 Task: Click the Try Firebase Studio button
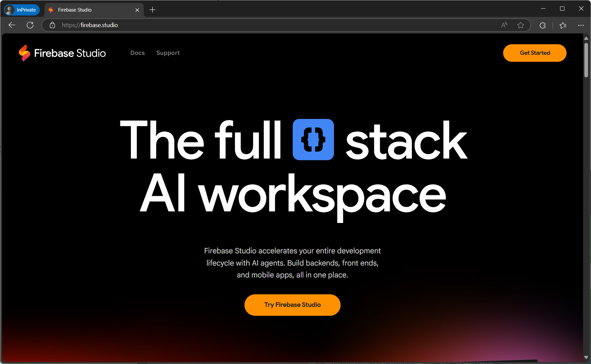tap(292, 305)
